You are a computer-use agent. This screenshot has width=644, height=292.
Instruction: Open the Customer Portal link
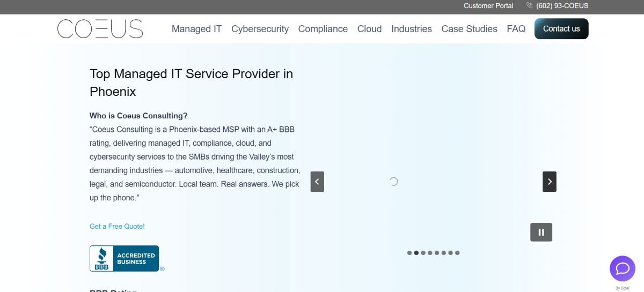pos(488,6)
